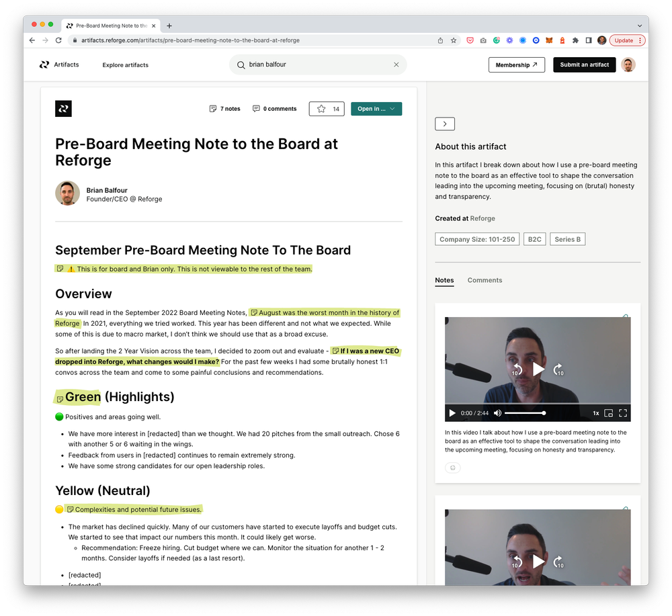Expand the Open in dropdown
672x616 pixels.
coord(376,109)
